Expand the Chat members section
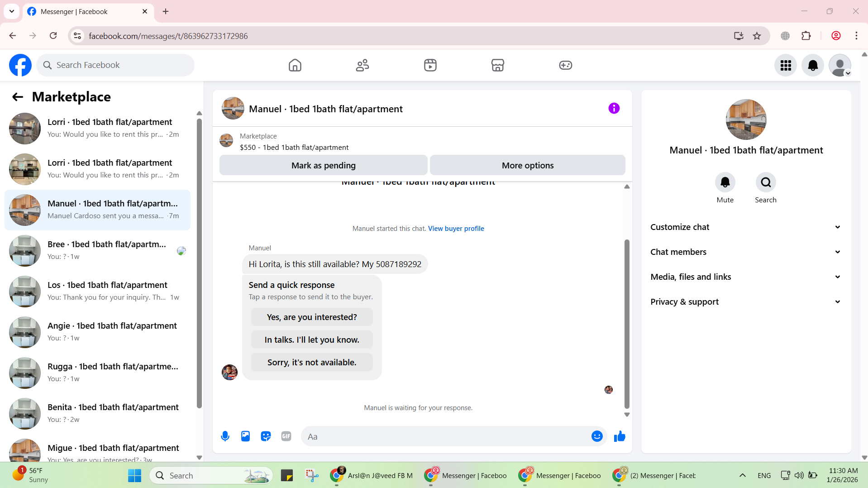This screenshot has width=868, height=488. pyautogui.click(x=746, y=252)
